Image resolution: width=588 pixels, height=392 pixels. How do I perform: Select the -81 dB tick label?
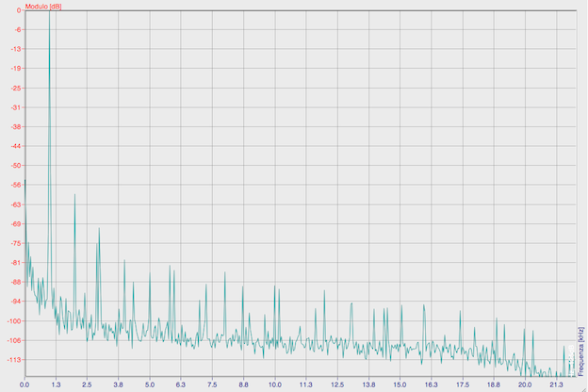tap(16, 263)
